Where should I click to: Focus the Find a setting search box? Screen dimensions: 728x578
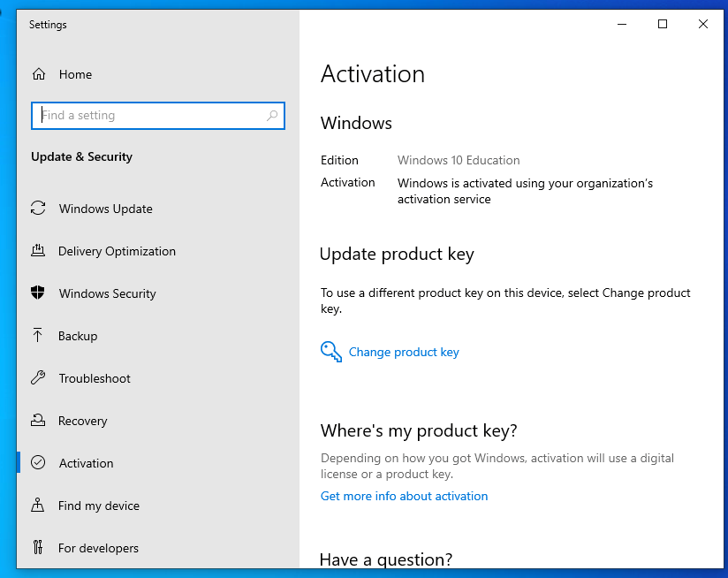pos(158,116)
